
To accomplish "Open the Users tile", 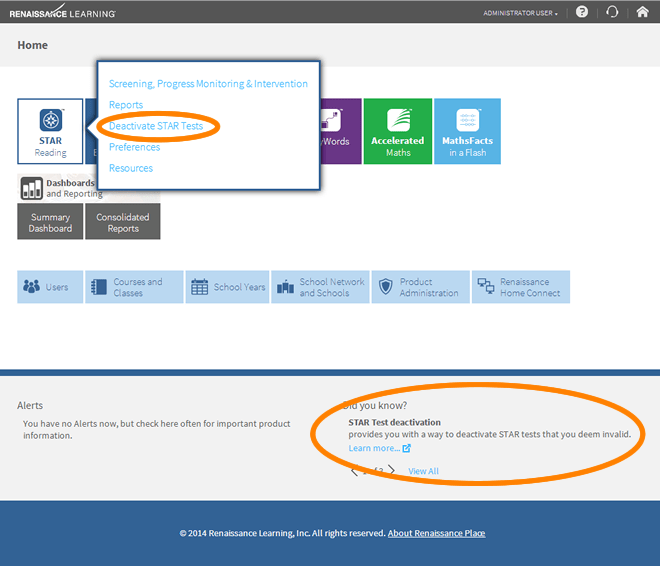I will click(50, 287).
